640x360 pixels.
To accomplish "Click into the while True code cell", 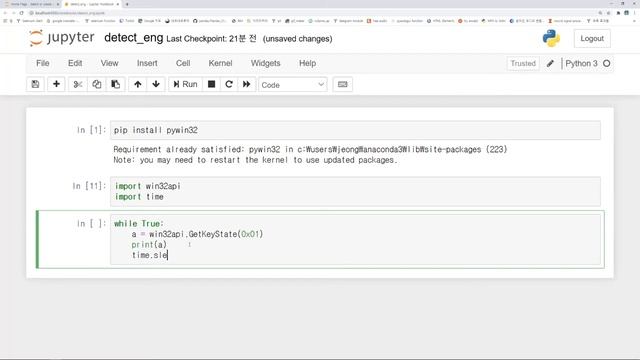I will (355, 239).
